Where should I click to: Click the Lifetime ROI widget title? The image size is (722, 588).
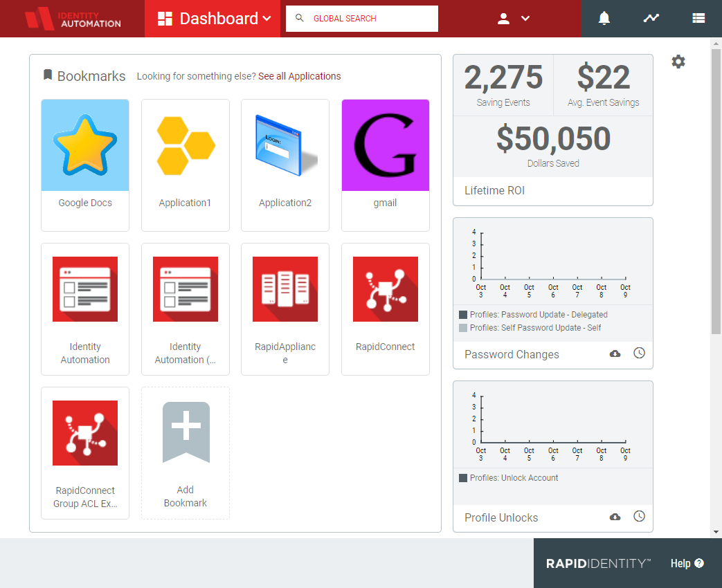(494, 190)
